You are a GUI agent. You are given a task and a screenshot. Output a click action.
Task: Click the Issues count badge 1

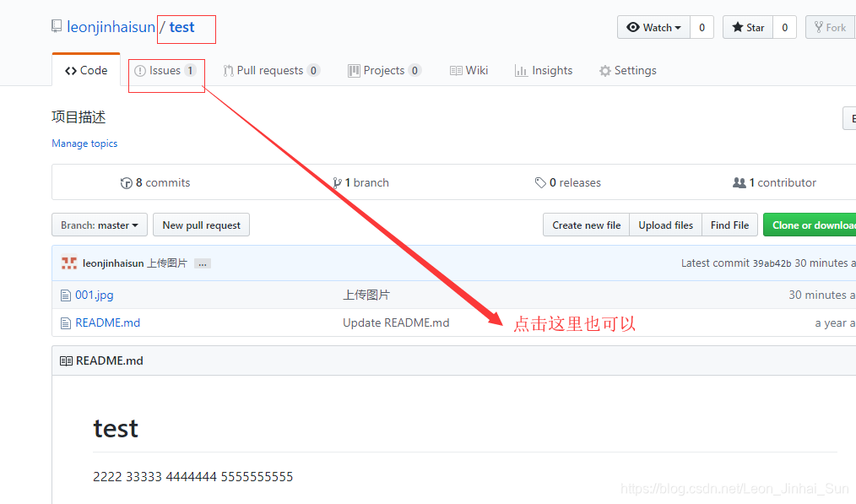190,70
